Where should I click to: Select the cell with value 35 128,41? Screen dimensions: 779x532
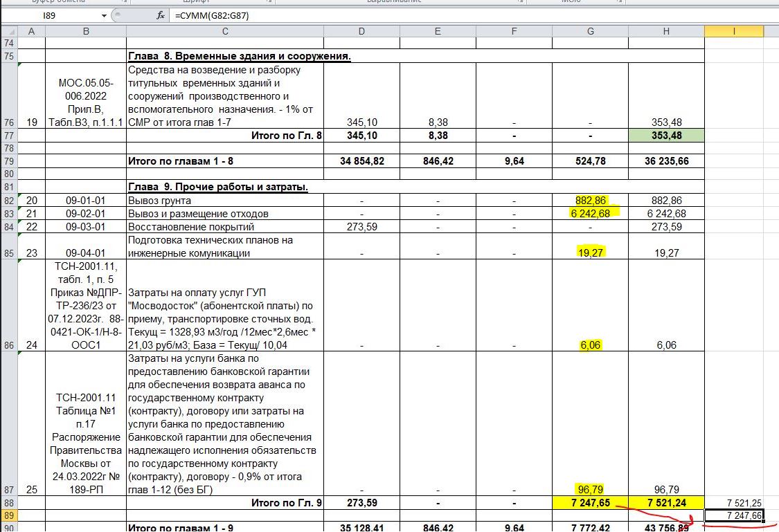tap(361, 527)
